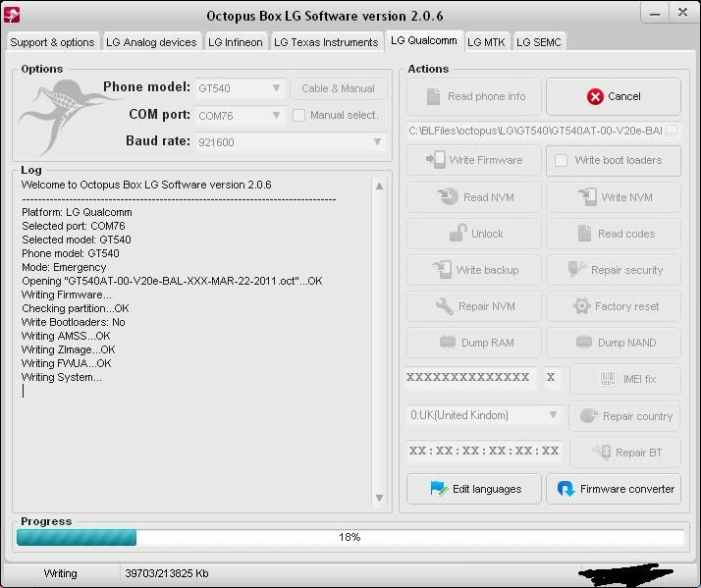Click the Write backup phone icon
The height and width of the screenshot is (588, 701).
click(442, 269)
